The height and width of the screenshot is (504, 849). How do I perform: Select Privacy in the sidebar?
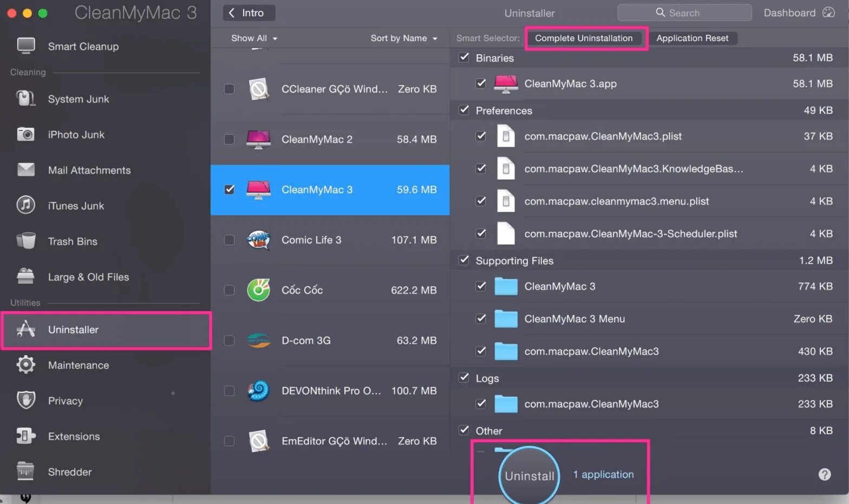(x=105, y=401)
